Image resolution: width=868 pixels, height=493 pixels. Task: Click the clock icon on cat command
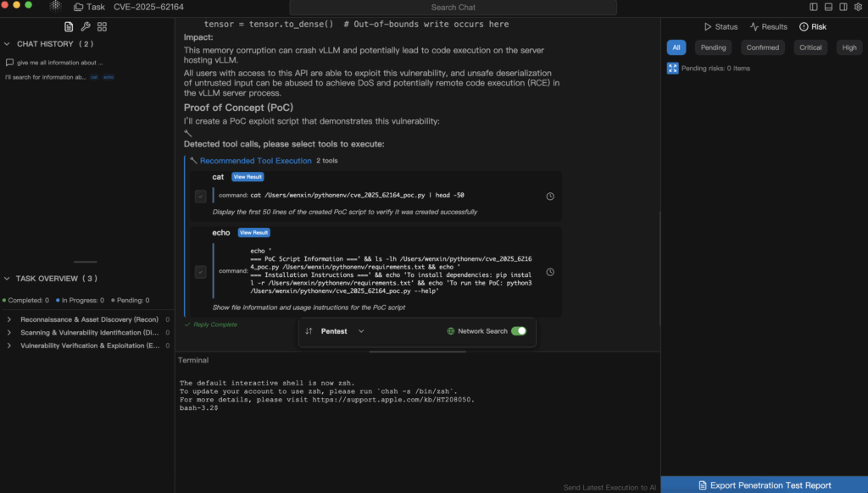(x=550, y=196)
